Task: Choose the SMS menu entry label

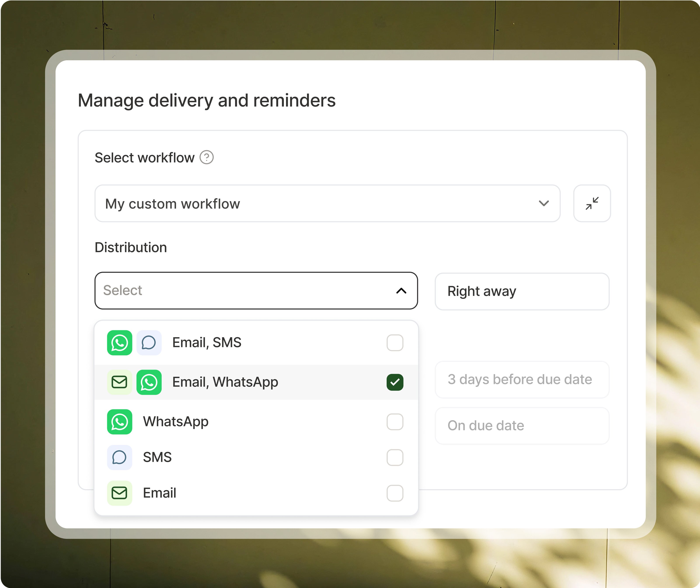Action: coord(157,457)
